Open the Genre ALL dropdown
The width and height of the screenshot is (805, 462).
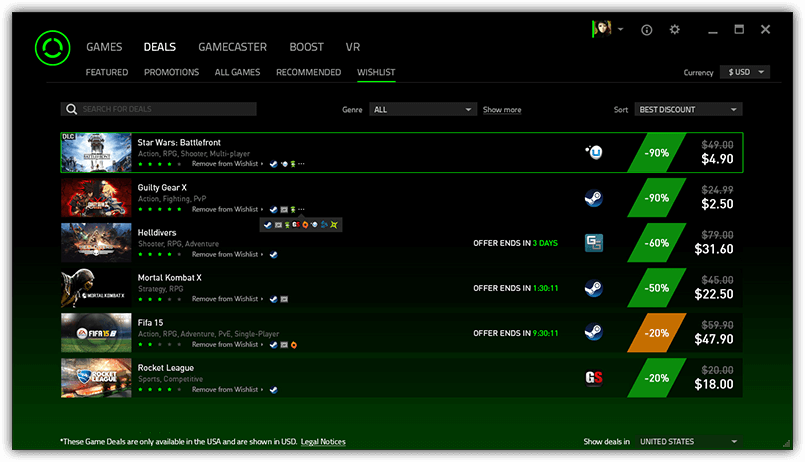pyautogui.click(x=423, y=109)
